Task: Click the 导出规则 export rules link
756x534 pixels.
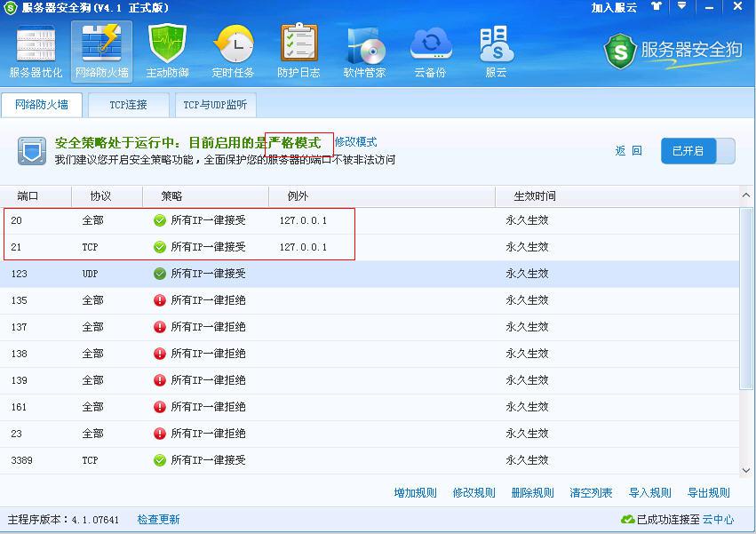Action: coord(709,492)
